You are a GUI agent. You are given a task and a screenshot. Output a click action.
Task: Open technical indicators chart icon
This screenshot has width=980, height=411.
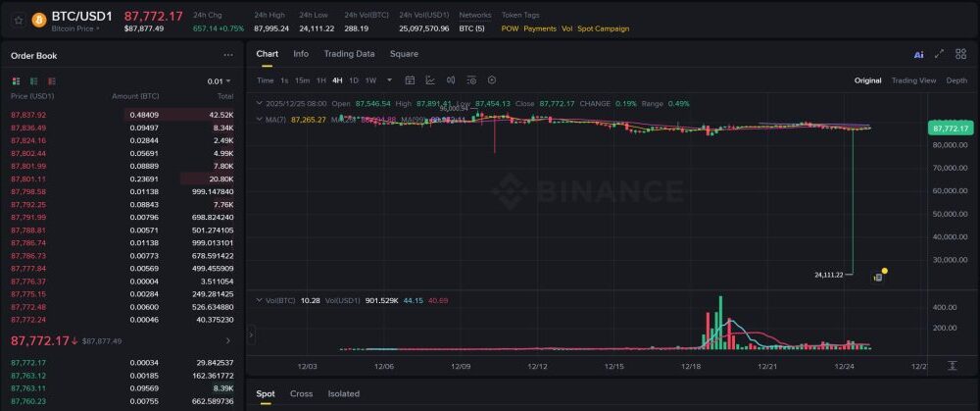(430, 80)
